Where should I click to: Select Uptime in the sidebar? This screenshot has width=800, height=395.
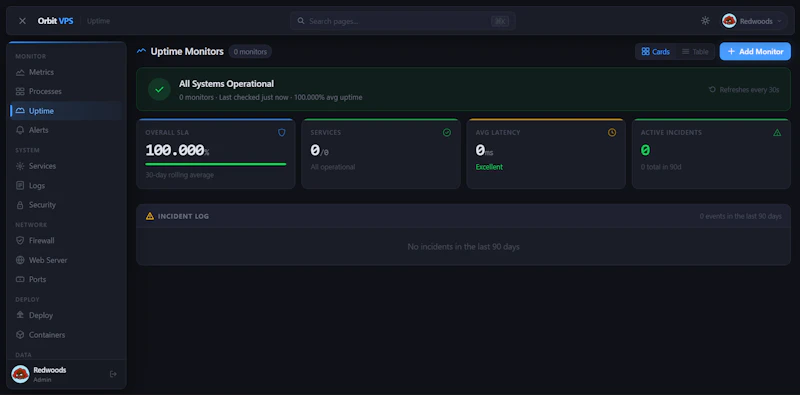tap(66, 111)
